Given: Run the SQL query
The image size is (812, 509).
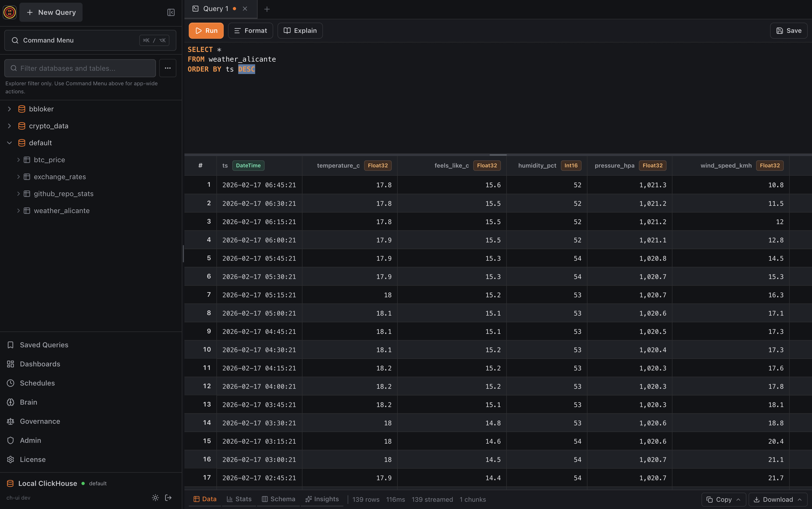Looking at the screenshot, I should point(206,30).
